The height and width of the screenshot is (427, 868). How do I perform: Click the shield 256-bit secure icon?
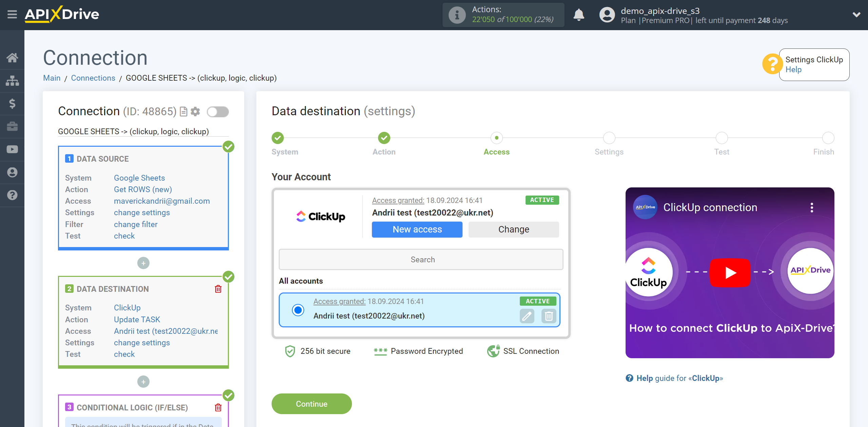point(290,351)
